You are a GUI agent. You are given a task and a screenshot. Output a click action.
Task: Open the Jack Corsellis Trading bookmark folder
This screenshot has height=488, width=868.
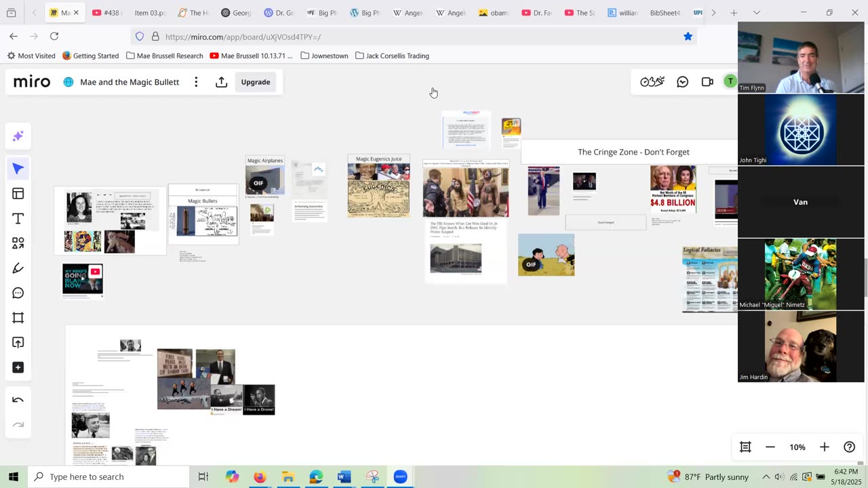(x=392, y=56)
